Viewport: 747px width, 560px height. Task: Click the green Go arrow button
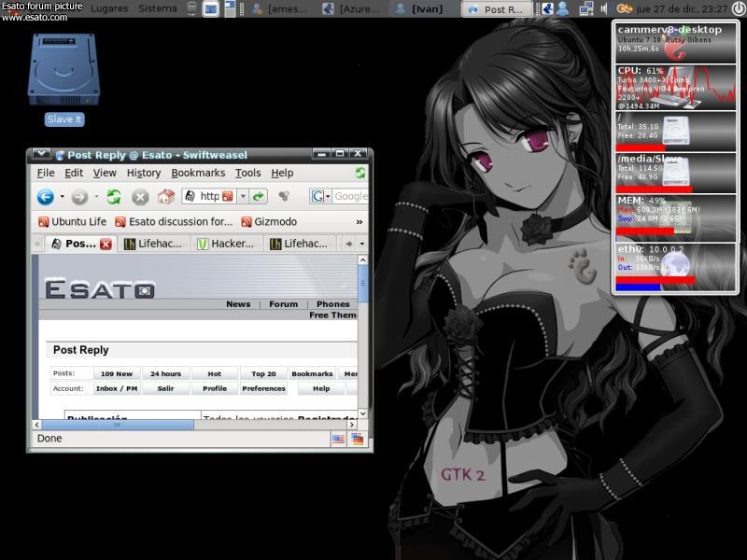[x=259, y=196]
